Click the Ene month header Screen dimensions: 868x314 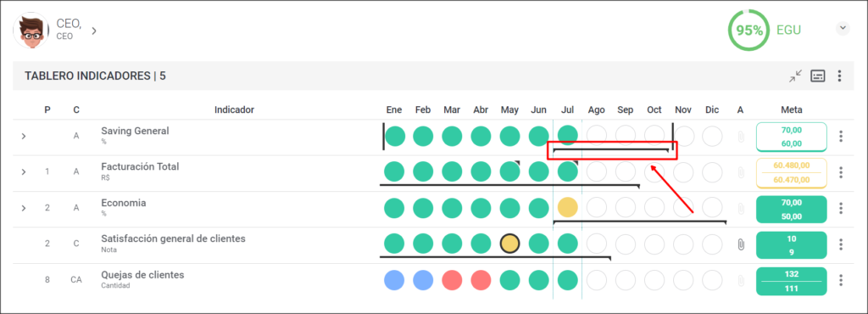[394, 109]
